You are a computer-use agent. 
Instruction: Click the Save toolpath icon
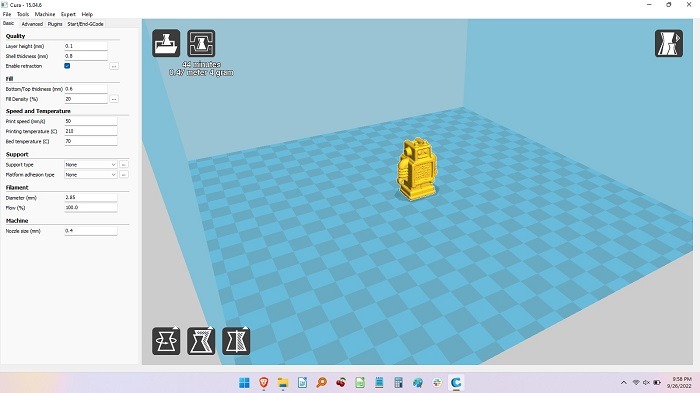[201, 43]
